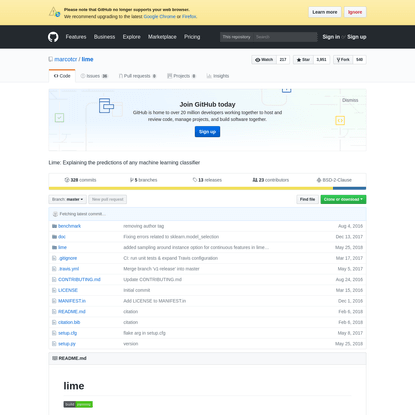The image size is (415, 415).
Task: Click the Firefox link in the warning
Action: tap(189, 16)
